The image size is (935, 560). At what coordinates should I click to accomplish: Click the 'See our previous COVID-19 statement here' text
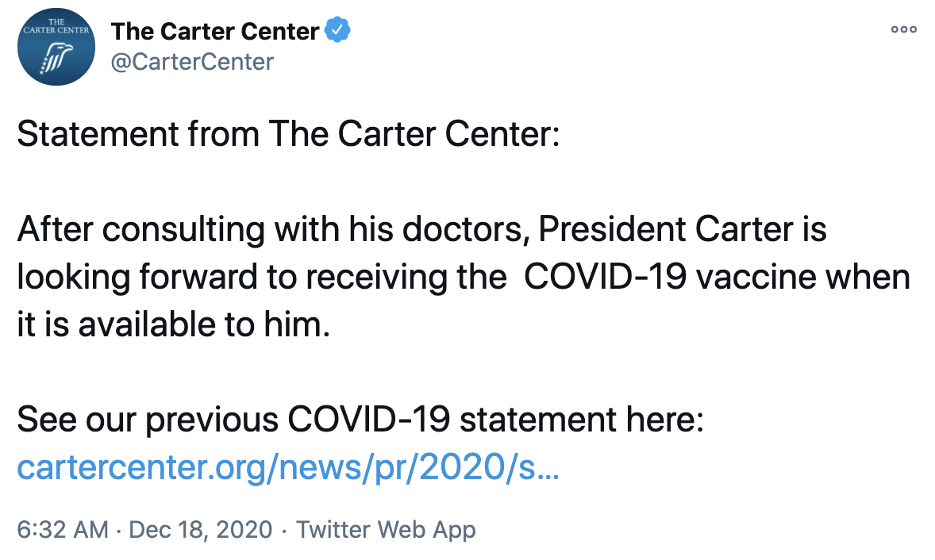point(360,420)
